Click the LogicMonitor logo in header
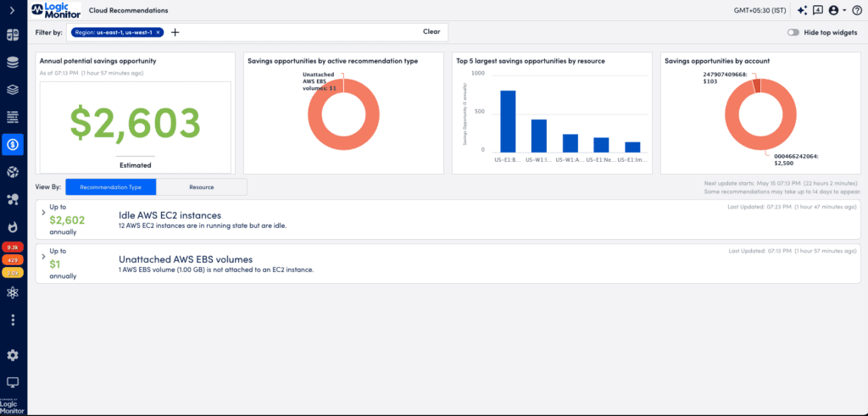Viewport: 868px width, 416px height. pyautogui.click(x=56, y=10)
